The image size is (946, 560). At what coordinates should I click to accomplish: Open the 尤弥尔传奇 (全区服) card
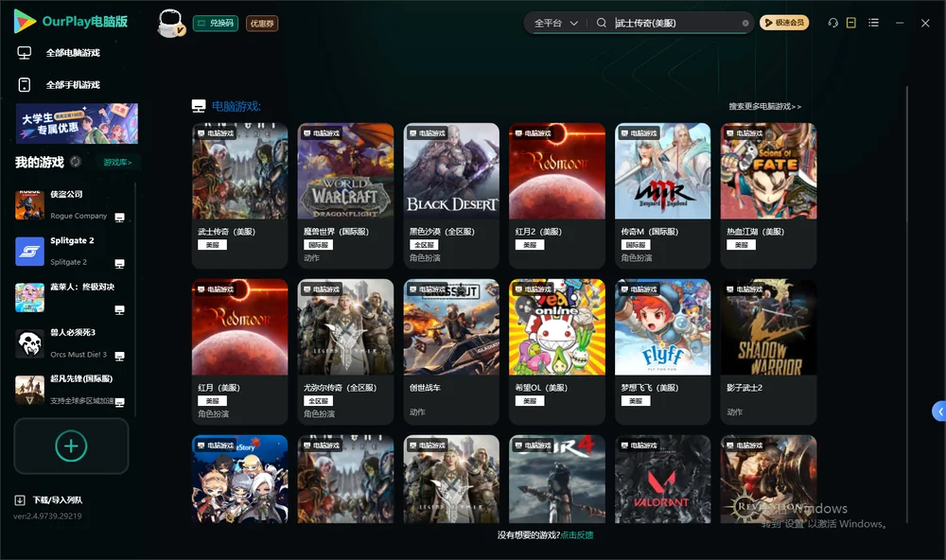click(345, 352)
